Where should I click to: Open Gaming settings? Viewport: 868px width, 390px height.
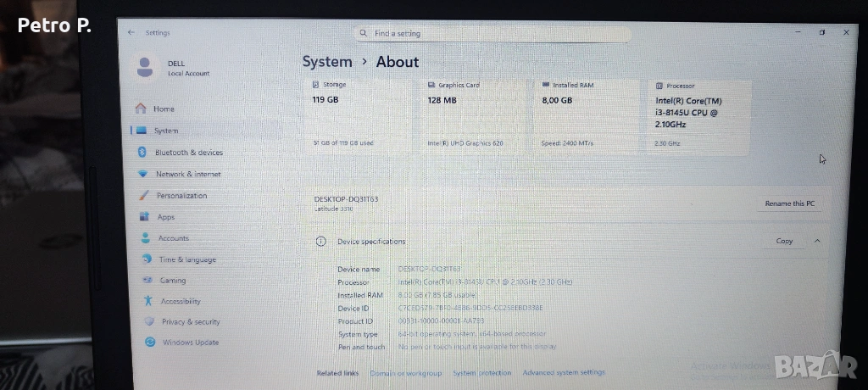pyautogui.click(x=172, y=281)
